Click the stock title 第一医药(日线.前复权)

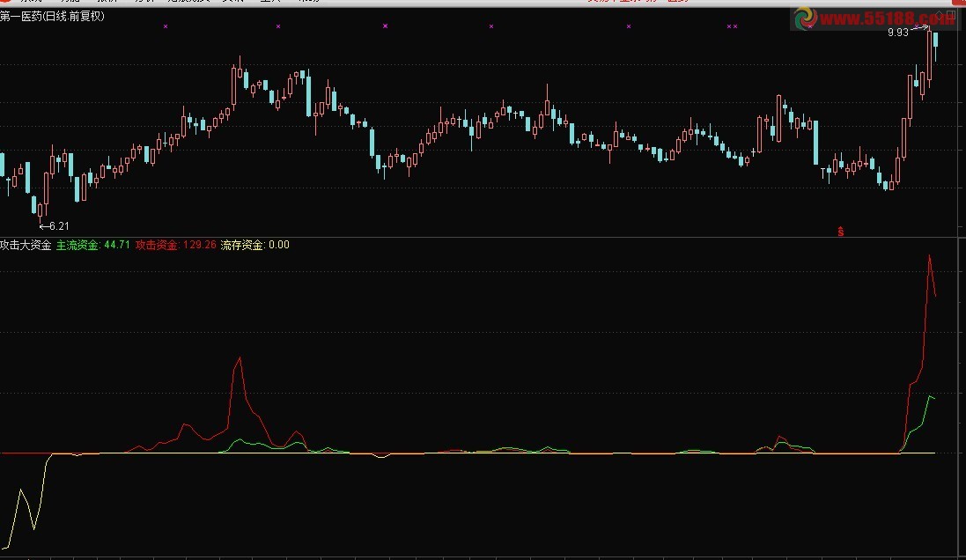52,17
